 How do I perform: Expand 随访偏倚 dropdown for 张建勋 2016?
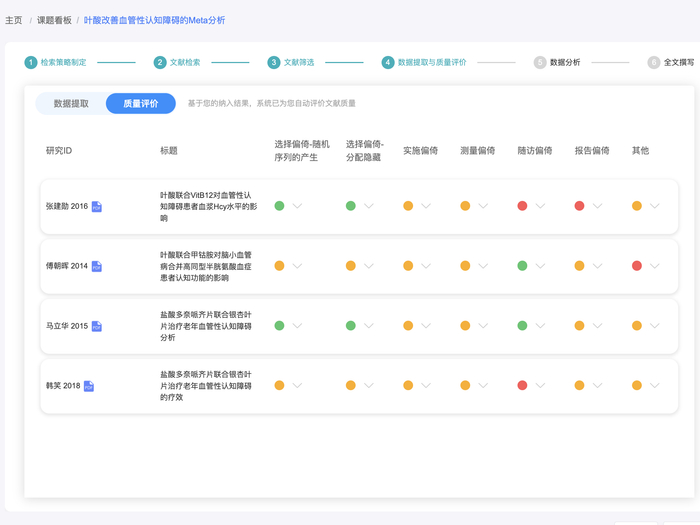click(x=541, y=206)
